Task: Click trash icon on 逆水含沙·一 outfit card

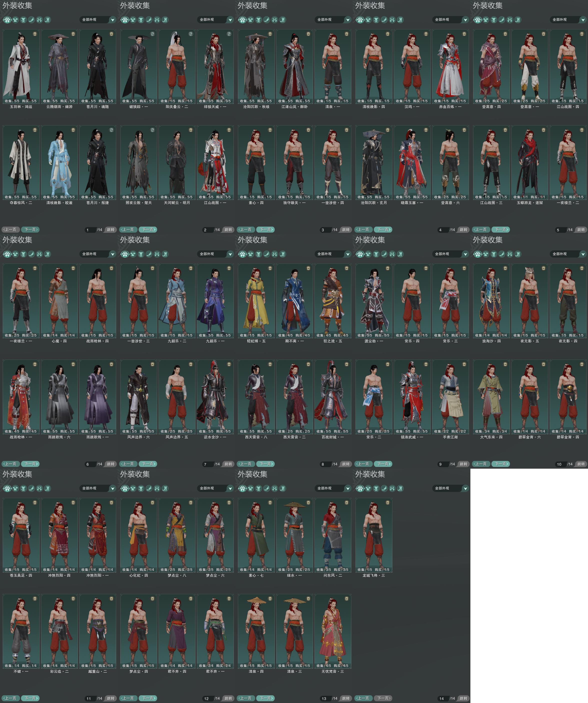Action: [229, 364]
